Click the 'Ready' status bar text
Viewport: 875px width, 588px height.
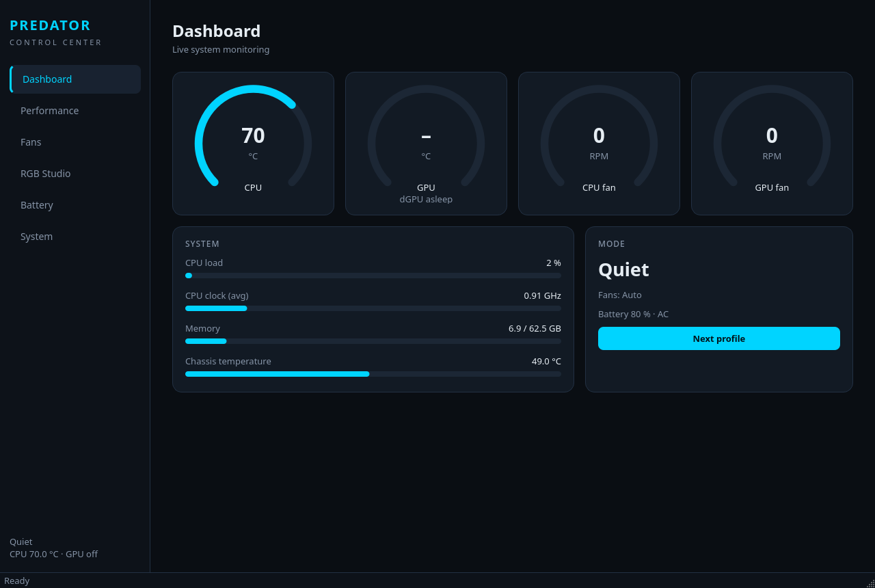17,580
